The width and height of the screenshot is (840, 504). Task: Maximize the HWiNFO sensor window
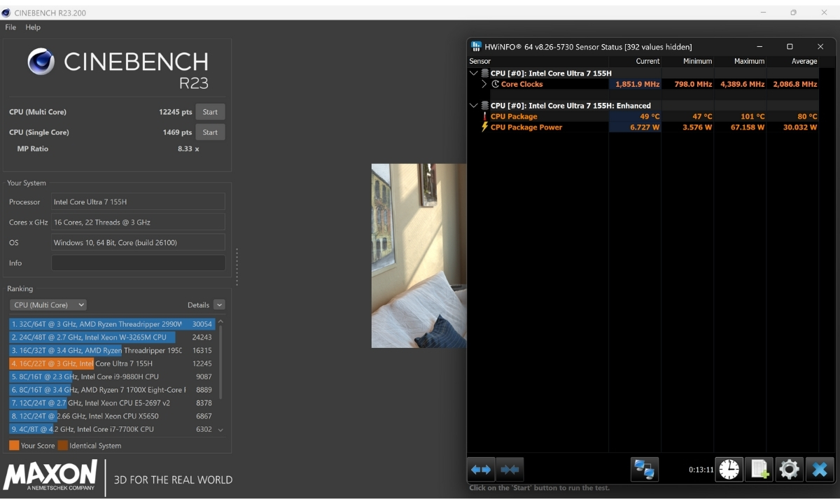pyautogui.click(x=790, y=47)
